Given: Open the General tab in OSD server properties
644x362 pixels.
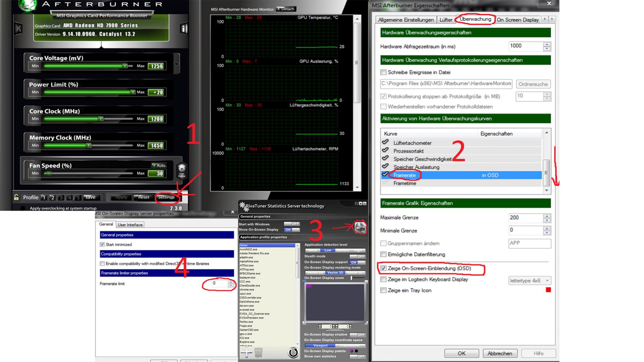Looking at the screenshot, I should [106, 224].
